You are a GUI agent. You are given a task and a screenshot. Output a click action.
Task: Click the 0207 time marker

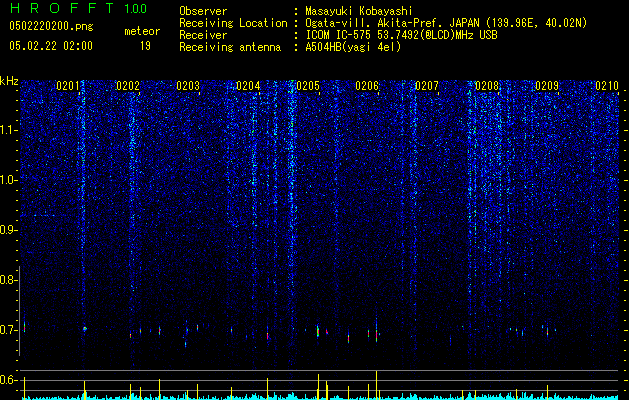tap(427, 86)
